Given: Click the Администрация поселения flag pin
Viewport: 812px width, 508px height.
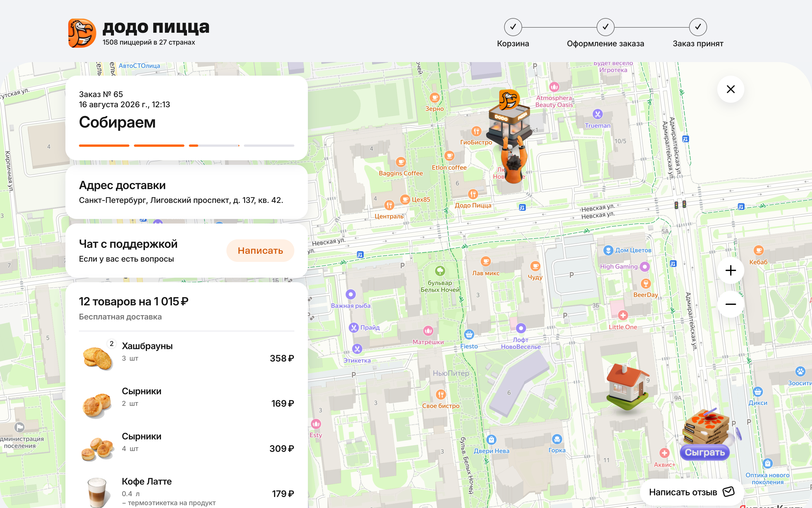Looking at the screenshot, I should (x=19, y=427).
